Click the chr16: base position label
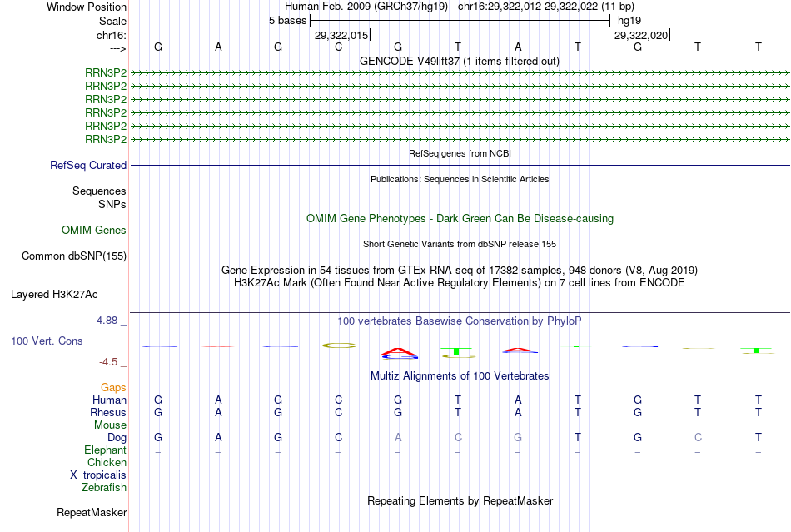 [x=111, y=35]
